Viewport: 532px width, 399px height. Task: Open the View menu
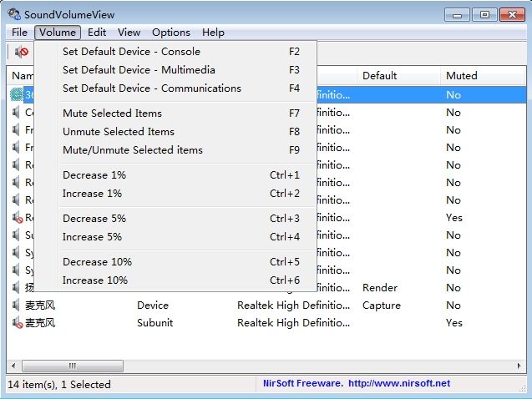[129, 33]
